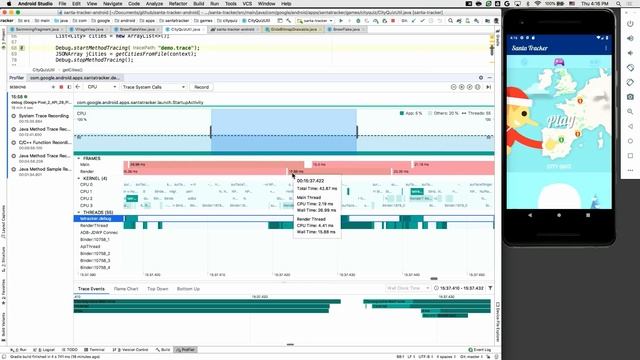Select ADB-JDWP Connection thread row

(98, 232)
